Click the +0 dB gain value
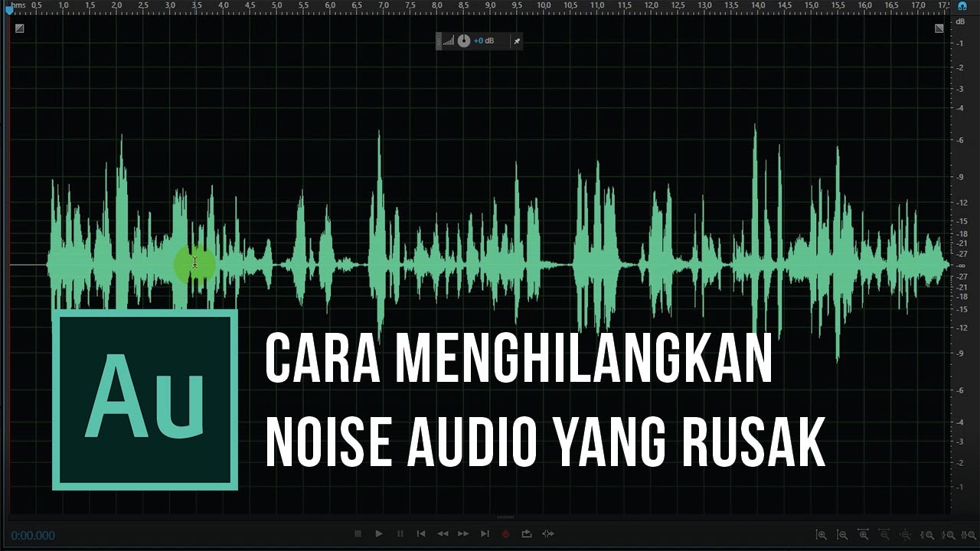 tap(484, 41)
